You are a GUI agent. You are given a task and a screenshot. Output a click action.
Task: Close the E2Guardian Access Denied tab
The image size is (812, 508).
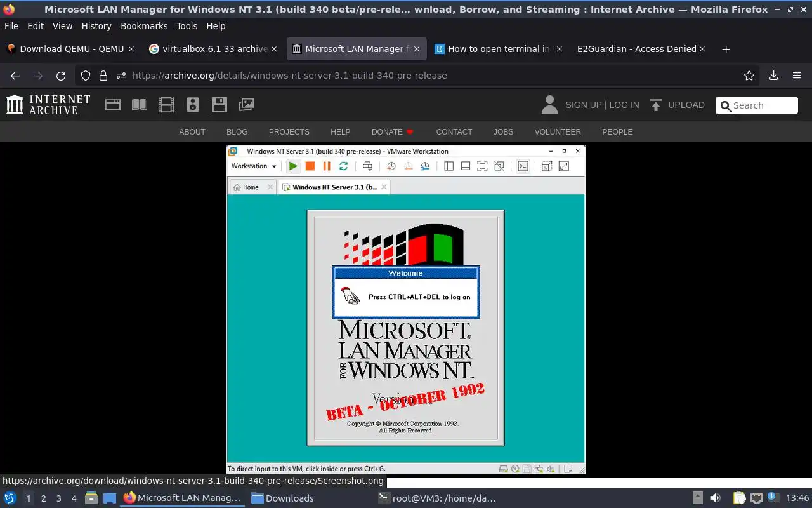pos(702,49)
